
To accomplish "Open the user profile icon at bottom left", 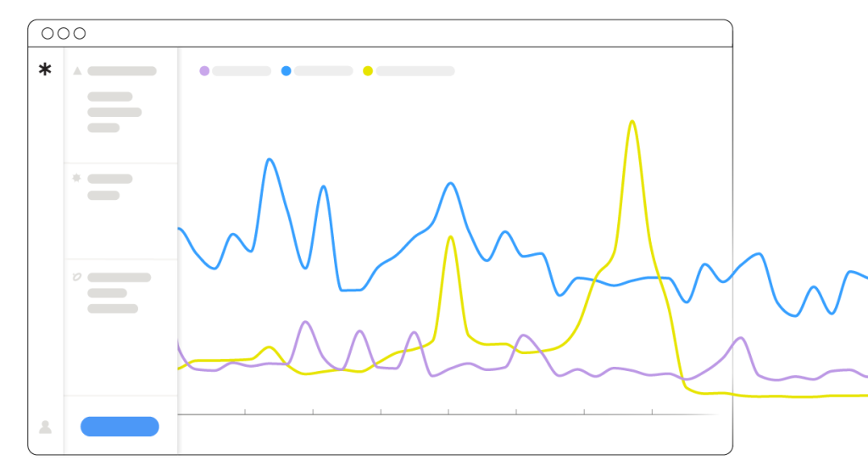I will pyautogui.click(x=45, y=427).
